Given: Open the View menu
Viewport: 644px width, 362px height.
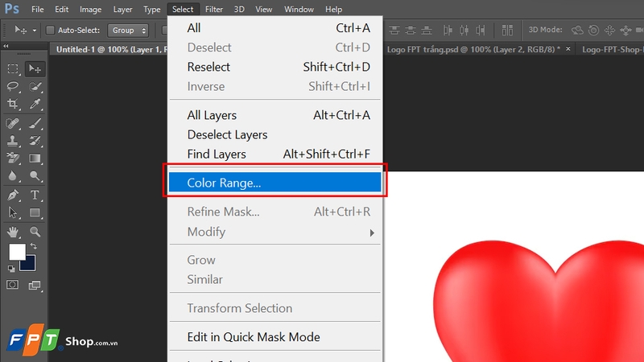Looking at the screenshot, I should [264, 9].
